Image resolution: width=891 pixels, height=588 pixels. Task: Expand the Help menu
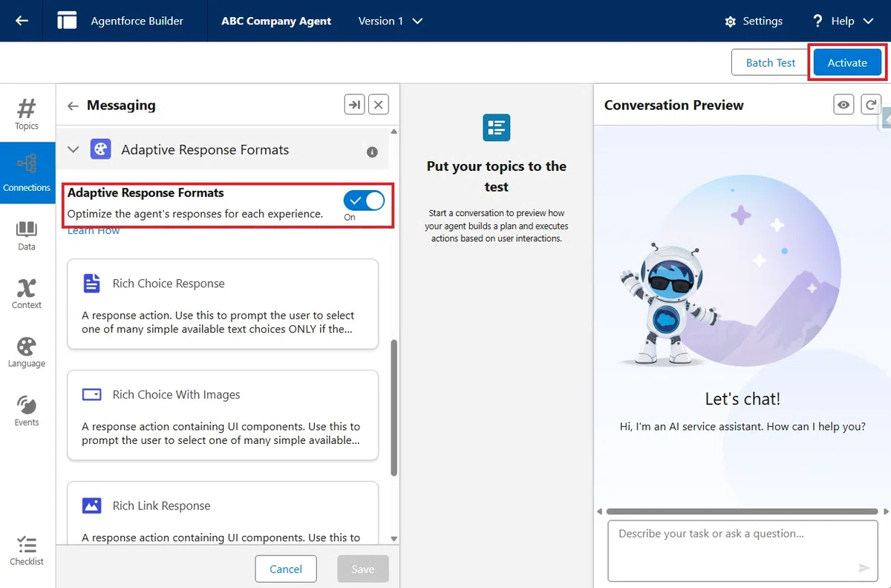coord(843,21)
